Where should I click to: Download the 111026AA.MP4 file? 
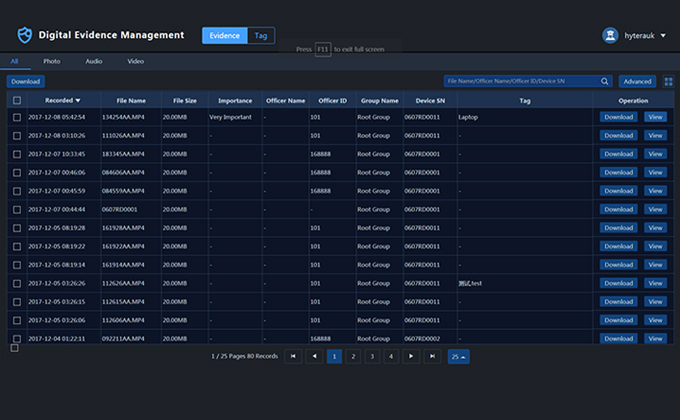click(x=618, y=135)
